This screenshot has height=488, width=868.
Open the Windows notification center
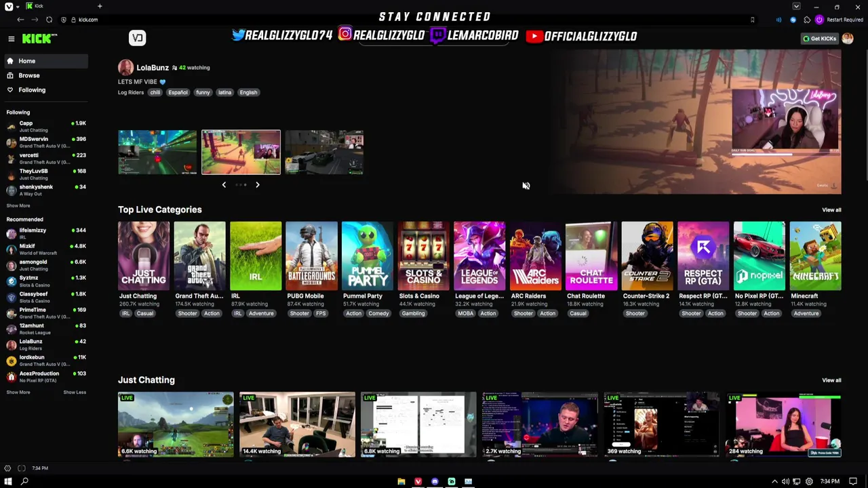(853, 481)
